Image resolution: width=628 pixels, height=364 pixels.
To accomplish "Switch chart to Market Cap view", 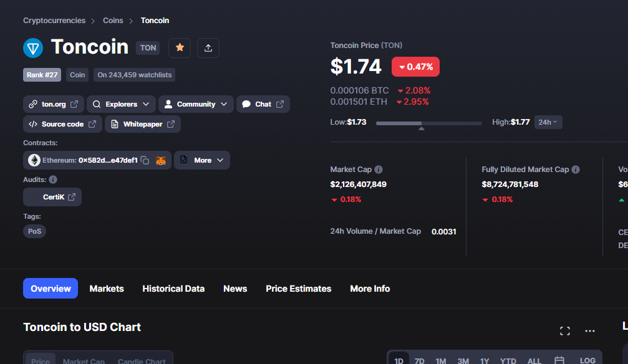I will pos(84,362).
